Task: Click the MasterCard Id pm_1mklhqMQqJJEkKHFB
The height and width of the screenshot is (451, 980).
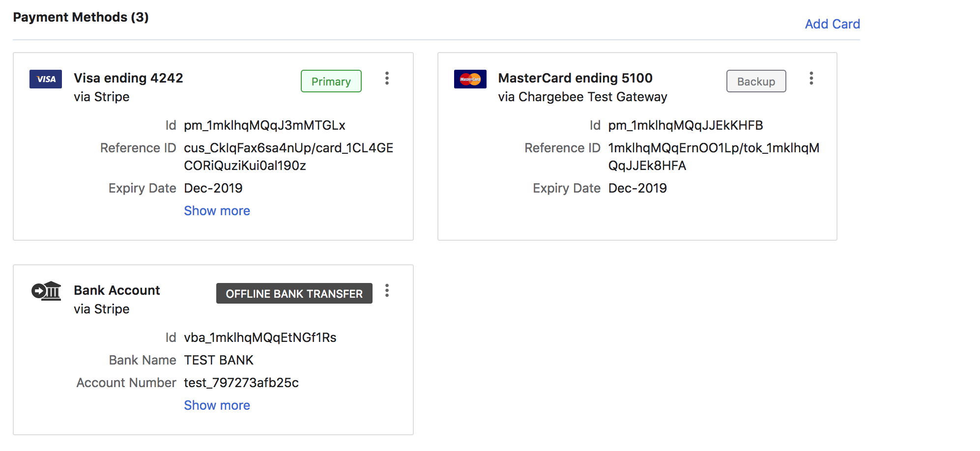Action: point(685,125)
